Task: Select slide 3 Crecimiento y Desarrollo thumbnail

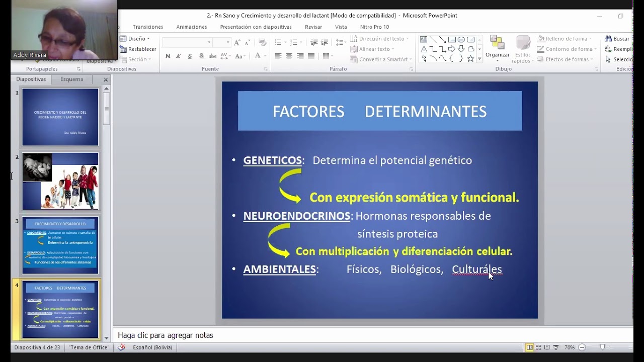Action: click(60, 245)
